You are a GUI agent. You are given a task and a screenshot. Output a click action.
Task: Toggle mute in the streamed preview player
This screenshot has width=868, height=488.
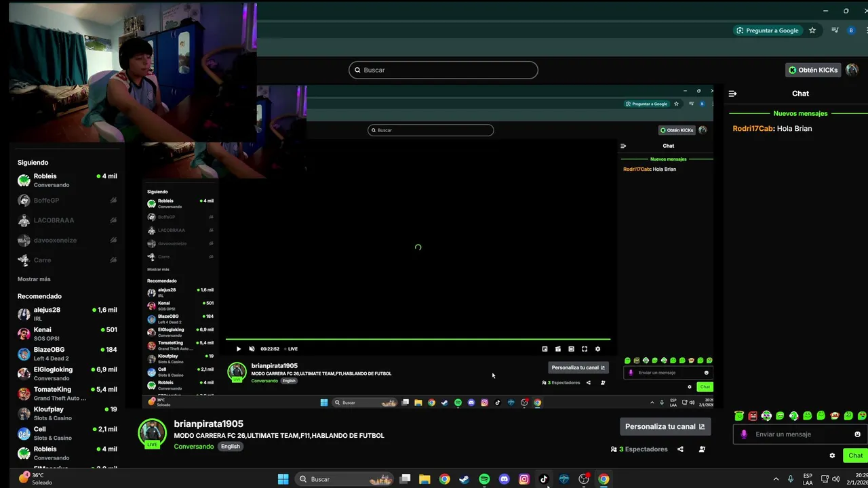252,349
